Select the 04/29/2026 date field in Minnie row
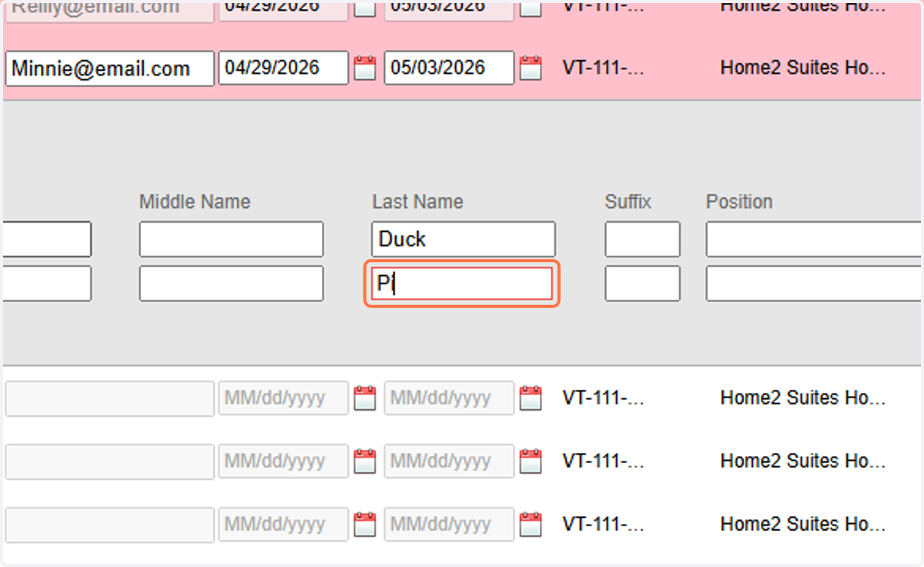Image resolution: width=924 pixels, height=567 pixels. click(x=283, y=68)
